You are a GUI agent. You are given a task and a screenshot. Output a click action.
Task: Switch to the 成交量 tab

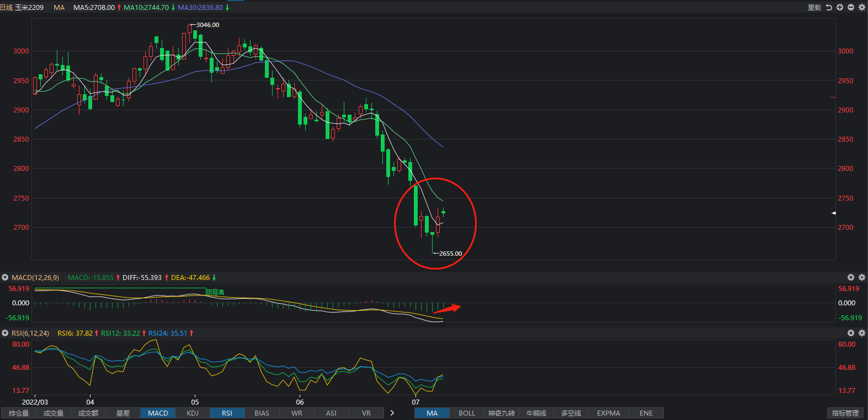click(x=54, y=413)
